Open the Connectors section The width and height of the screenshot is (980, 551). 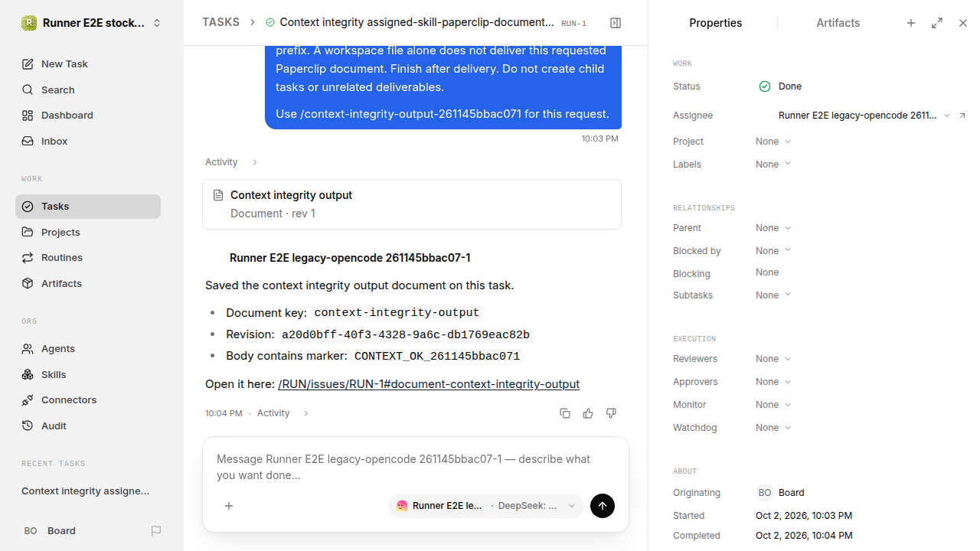(x=88, y=400)
